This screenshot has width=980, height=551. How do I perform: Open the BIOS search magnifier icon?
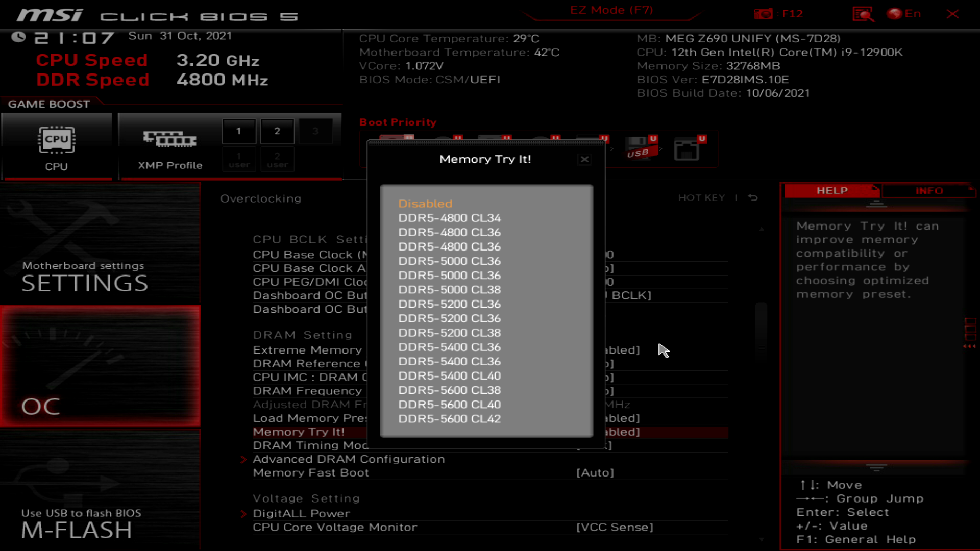pos(864,14)
